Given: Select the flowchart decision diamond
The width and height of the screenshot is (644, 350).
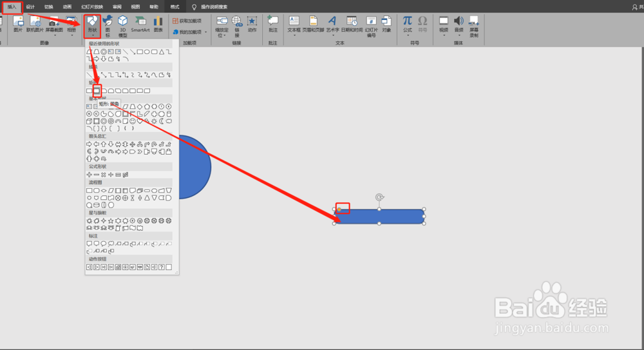Looking at the screenshot, I should click(x=104, y=190).
